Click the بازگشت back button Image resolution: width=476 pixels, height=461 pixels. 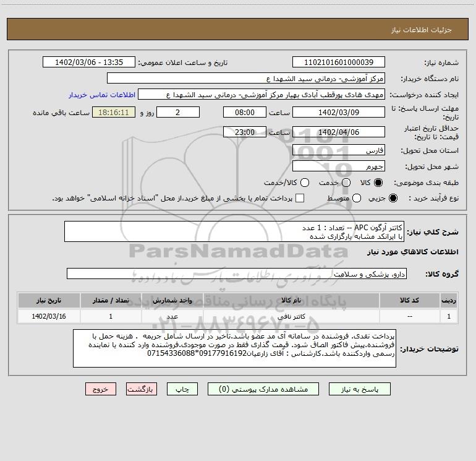(x=142, y=389)
